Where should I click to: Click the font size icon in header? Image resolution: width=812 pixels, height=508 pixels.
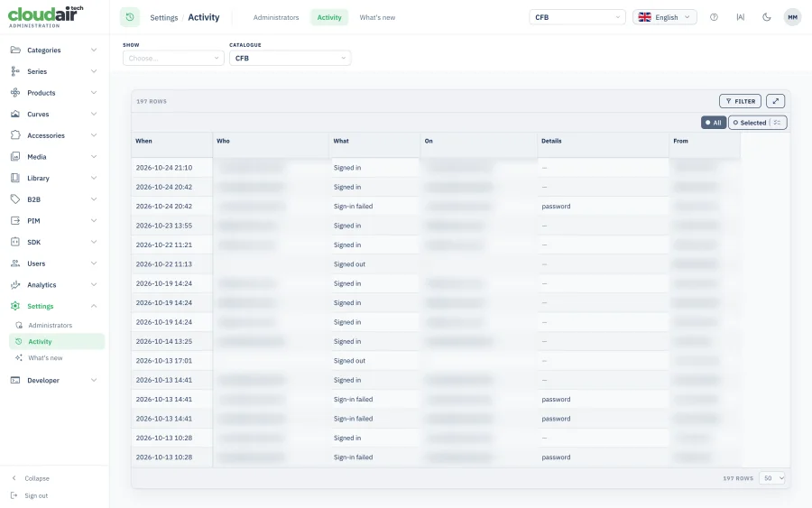coord(740,17)
